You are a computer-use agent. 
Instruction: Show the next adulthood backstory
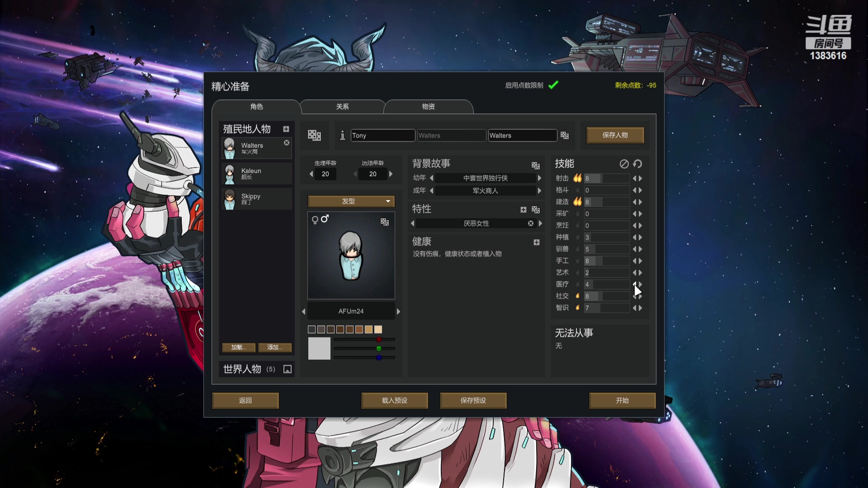tap(539, 191)
